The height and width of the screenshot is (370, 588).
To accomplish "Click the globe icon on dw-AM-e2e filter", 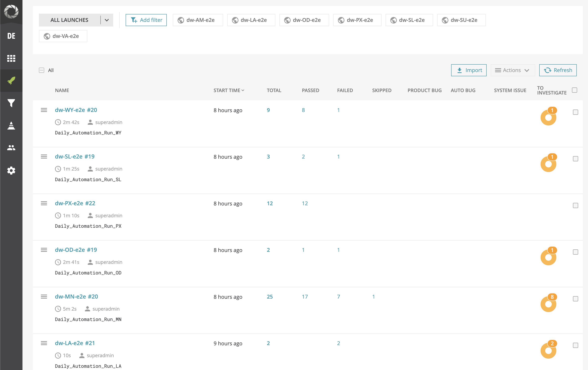I will tap(181, 20).
